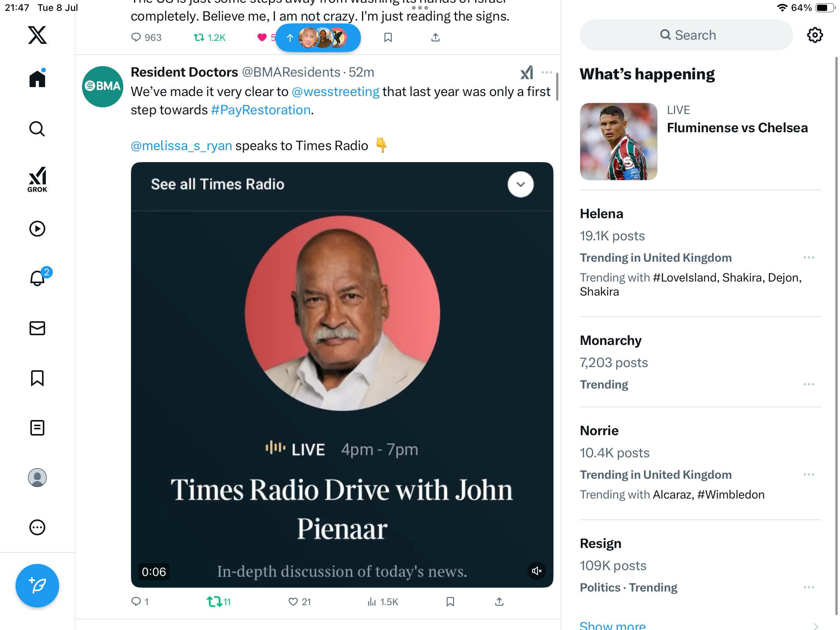Open Bookmarks in the sidebar

37,378
